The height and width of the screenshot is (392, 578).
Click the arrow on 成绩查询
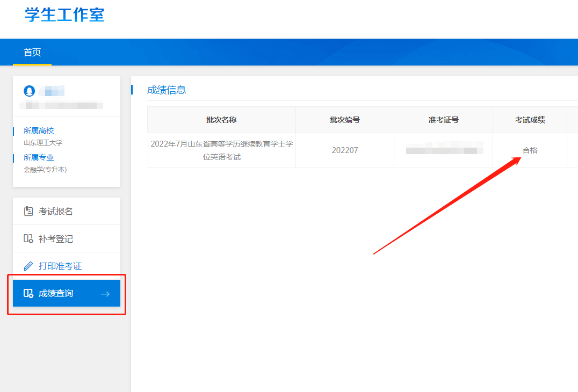click(x=105, y=294)
